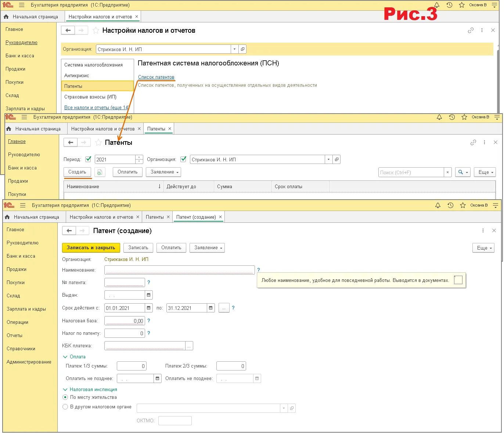This screenshot has width=504, height=433.
Task: Click help icon next to Налог по патенту
Action: coord(149,333)
